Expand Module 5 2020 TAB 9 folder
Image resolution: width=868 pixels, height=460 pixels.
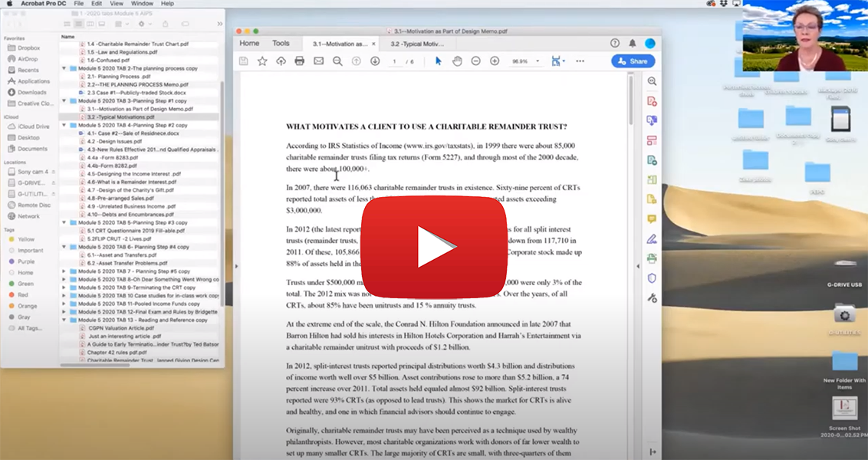pyautogui.click(x=64, y=287)
